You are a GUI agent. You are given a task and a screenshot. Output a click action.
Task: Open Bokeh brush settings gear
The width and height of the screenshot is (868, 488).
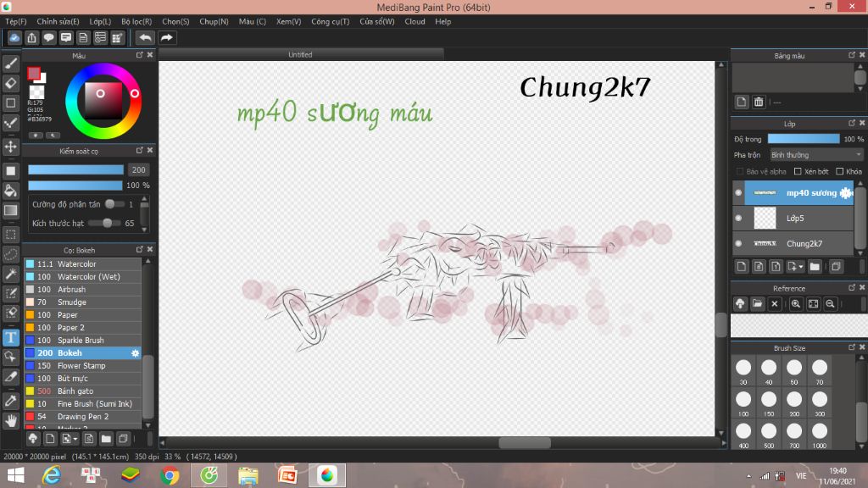pyautogui.click(x=135, y=353)
